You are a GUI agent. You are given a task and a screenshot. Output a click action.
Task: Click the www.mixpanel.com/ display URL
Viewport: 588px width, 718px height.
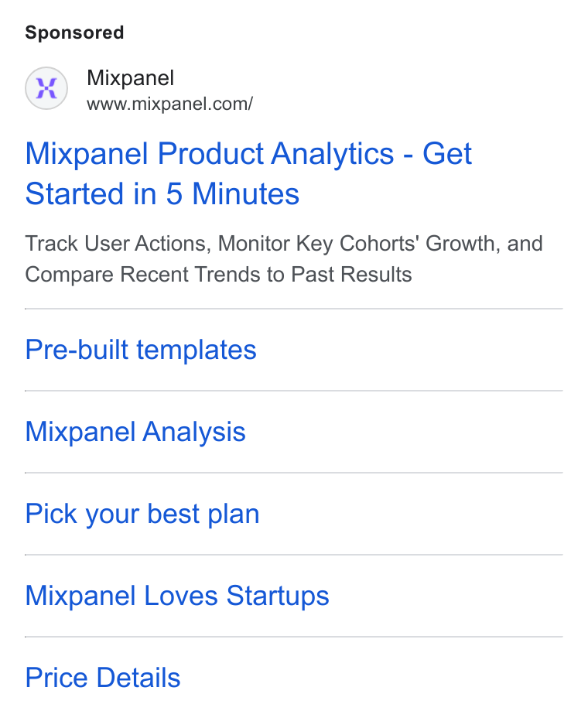pos(169,104)
